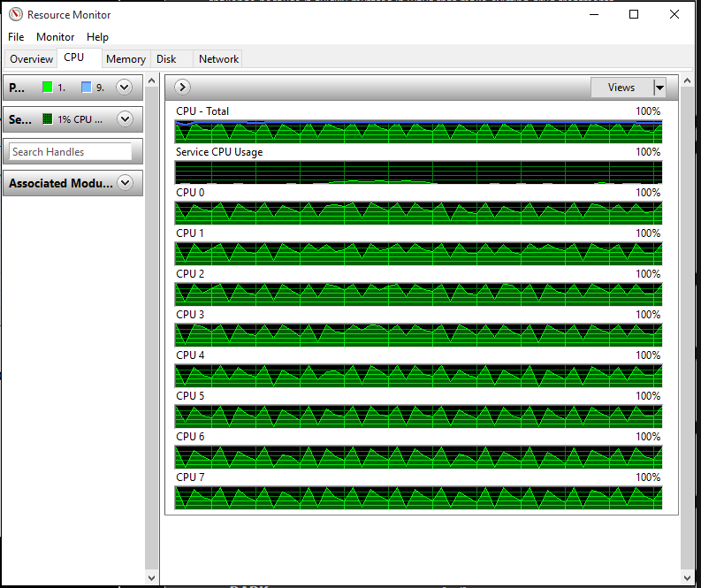Image resolution: width=701 pixels, height=588 pixels.
Task: Click the "CPU 4" label
Action: 190,355
